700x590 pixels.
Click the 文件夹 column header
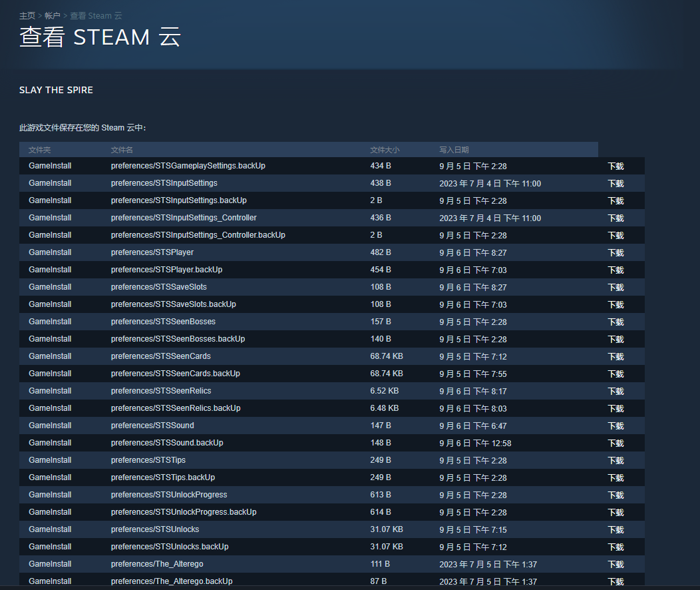point(40,150)
